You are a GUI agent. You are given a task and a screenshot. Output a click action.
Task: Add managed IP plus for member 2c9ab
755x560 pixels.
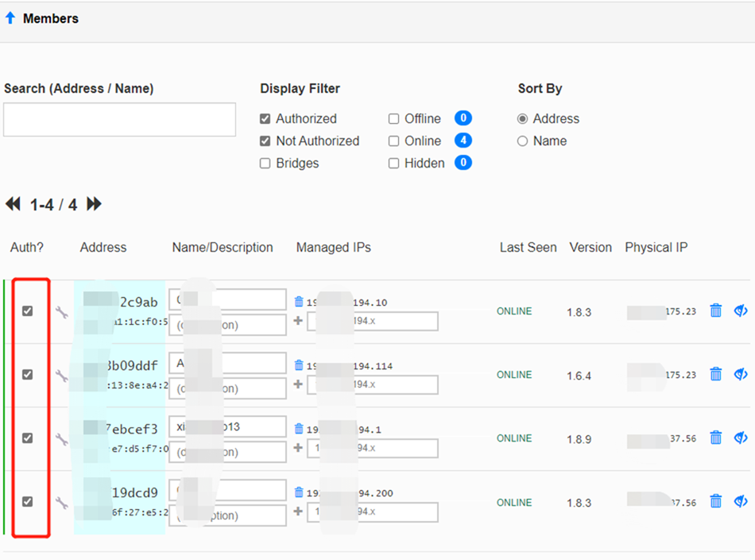tap(298, 320)
